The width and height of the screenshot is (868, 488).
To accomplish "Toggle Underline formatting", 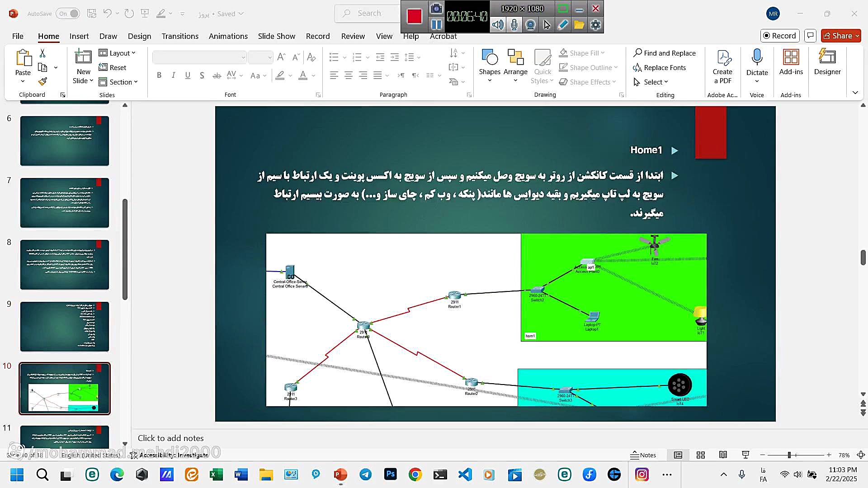I will click(x=188, y=75).
